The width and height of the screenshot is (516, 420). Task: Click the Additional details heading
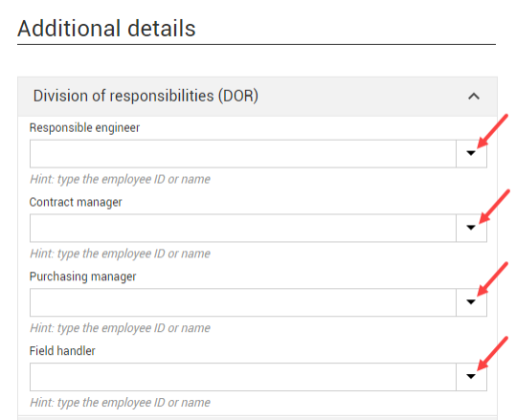pyautogui.click(x=106, y=29)
